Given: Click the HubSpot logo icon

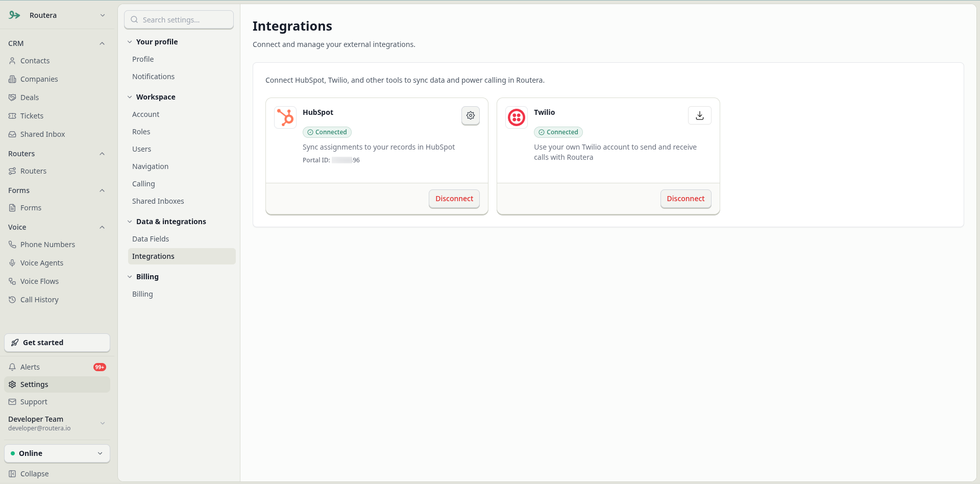Looking at the screenshot, I should tap(285, 117).
